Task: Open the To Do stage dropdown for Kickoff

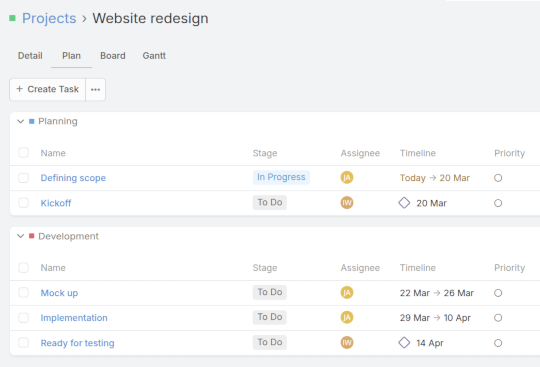Action: pyautogui.click(x=270, y=202)
